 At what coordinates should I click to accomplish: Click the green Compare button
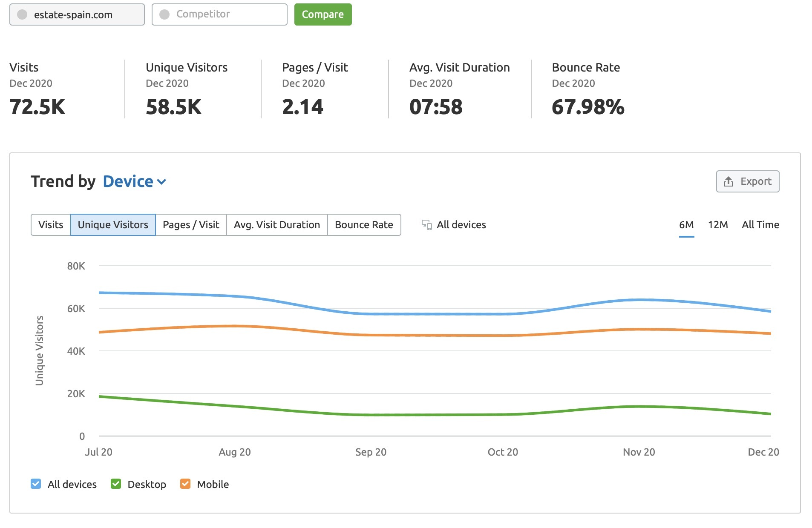click(323, 14)
